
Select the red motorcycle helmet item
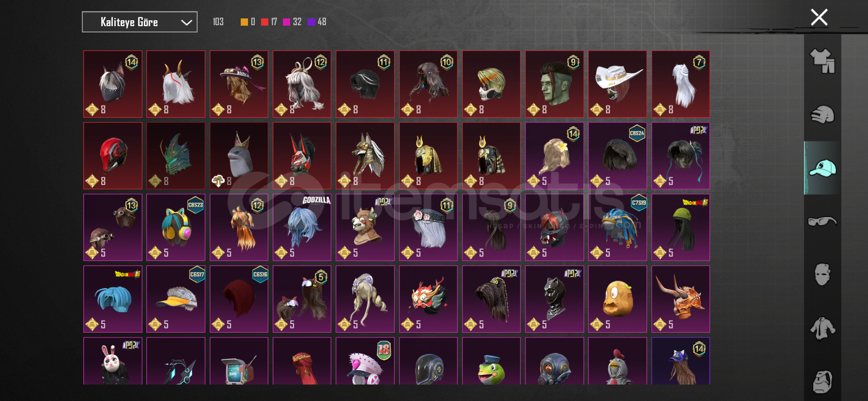click(113, 155)
